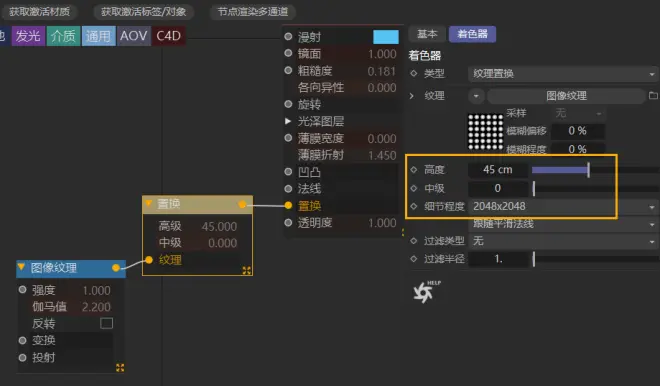Screen dimensions: 660x386
Task: Click 强度 port on 图像纹理 node
Action: click(x=22, y=290)
